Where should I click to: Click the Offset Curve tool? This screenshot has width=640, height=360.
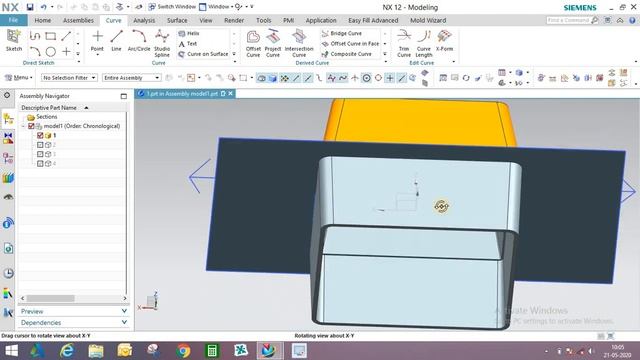pyautogui.click(x=253, y=43)
